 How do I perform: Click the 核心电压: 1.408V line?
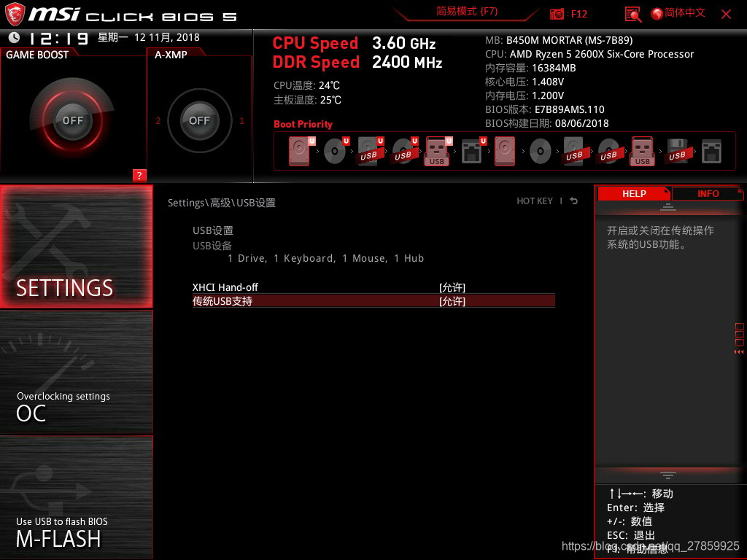point(525,82)
